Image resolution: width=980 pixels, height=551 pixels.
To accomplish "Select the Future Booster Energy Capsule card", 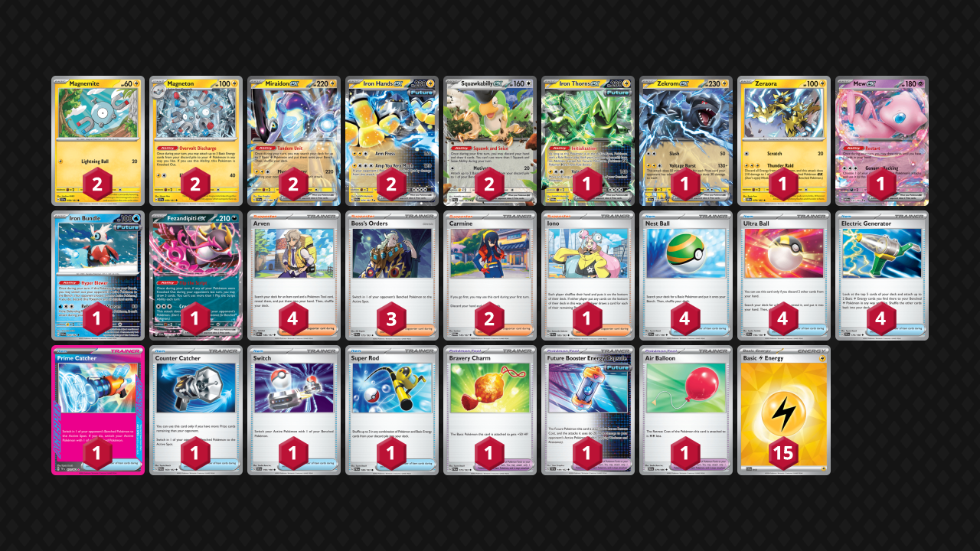I will coord(588,410).
